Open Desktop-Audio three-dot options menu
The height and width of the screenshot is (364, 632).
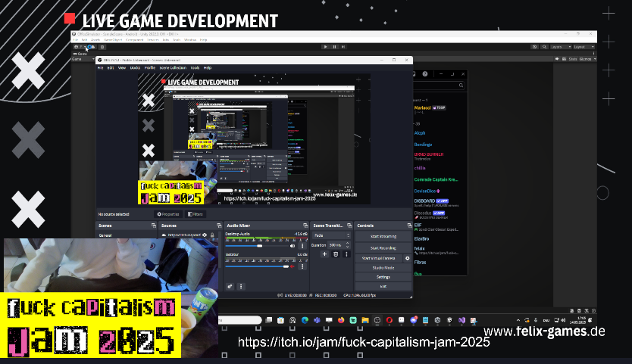tap(302, 246)
